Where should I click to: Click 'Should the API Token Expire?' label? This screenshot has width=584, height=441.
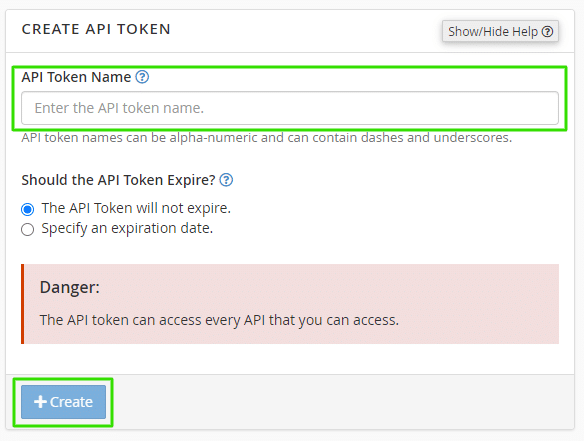[x=118, y=180]
